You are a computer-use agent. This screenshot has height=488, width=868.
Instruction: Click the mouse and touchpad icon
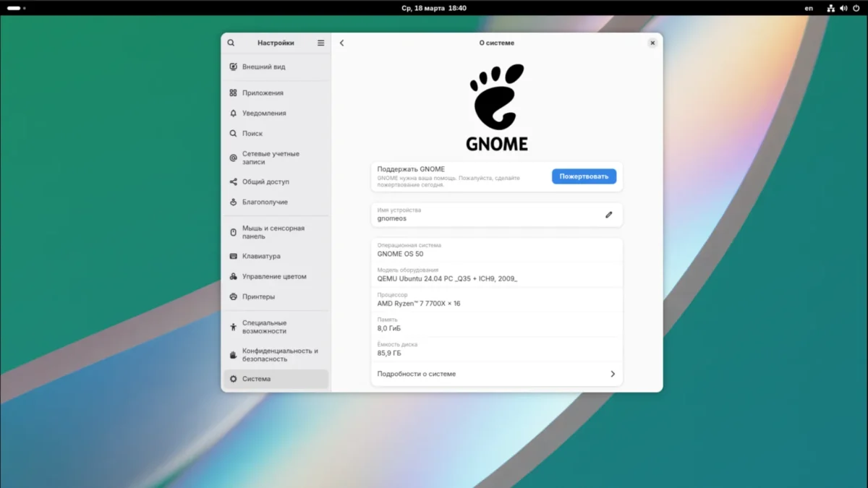pos(233,232)
